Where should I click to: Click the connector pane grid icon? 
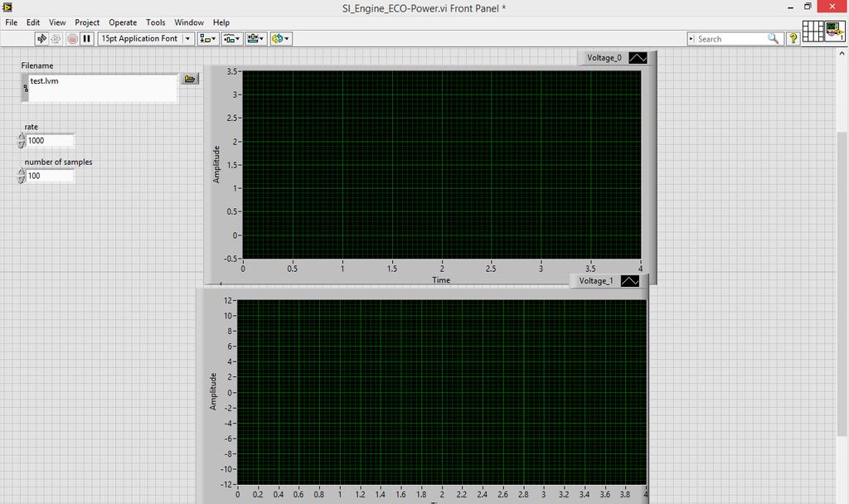click(813, 31)
